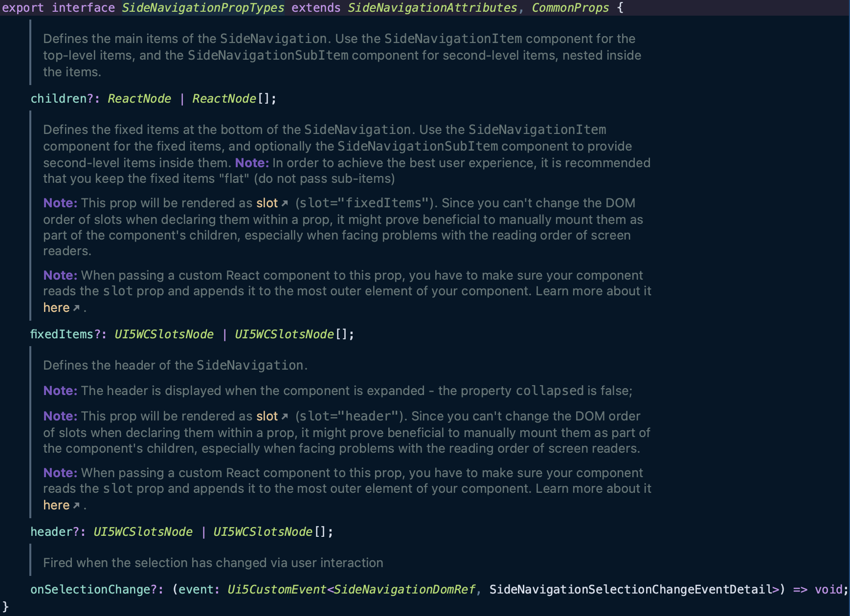850x616 pixels.
Task: Click the SideNavigationSelectionChangeEventDetail type
Action: coord(630,590)
